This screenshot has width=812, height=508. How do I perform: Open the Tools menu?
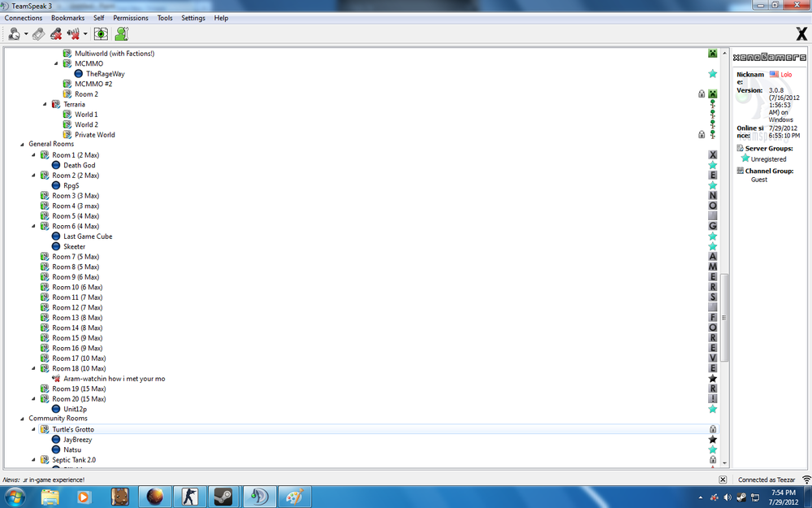click(165, 18)
